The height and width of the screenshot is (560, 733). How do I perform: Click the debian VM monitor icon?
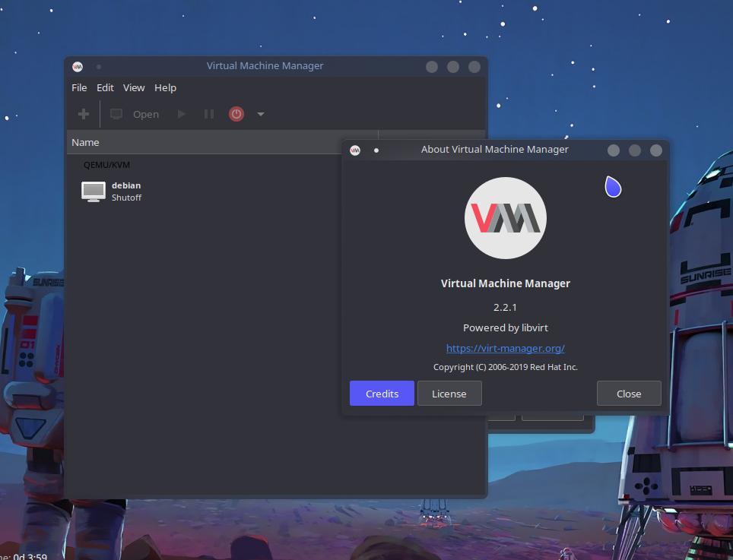pos(93,191)
